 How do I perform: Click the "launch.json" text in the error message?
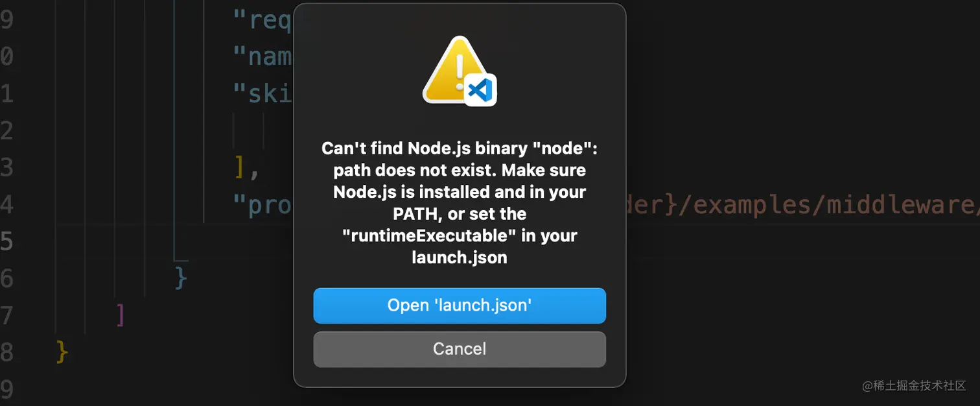(x=460, y=257)
